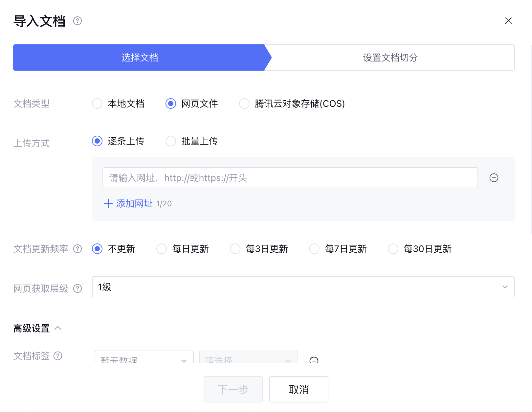Click help icon next to 网页获取层级
The height and width of the screenshot is (412, 532).
coord(78,288)
